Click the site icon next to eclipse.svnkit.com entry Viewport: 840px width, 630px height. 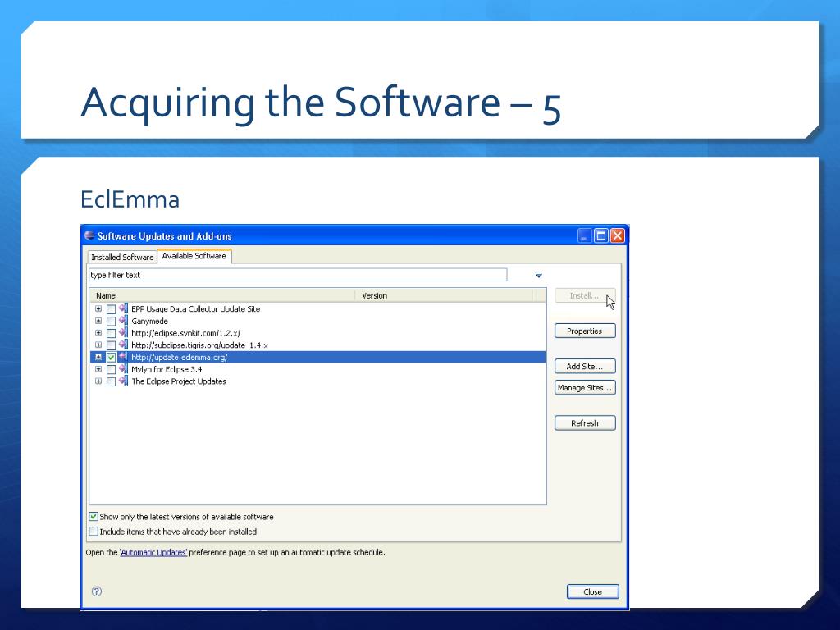click(x=123, y=333)
